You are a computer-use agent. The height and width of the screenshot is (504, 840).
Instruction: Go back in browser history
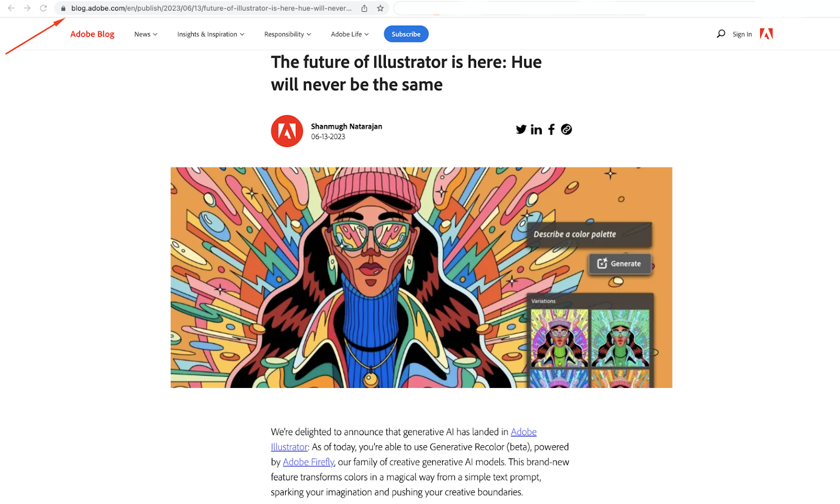click(11, 8)
